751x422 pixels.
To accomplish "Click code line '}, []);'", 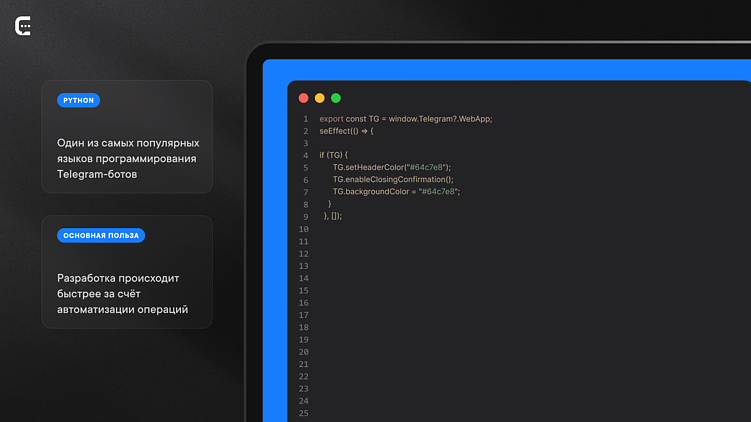I will (333, 216).
